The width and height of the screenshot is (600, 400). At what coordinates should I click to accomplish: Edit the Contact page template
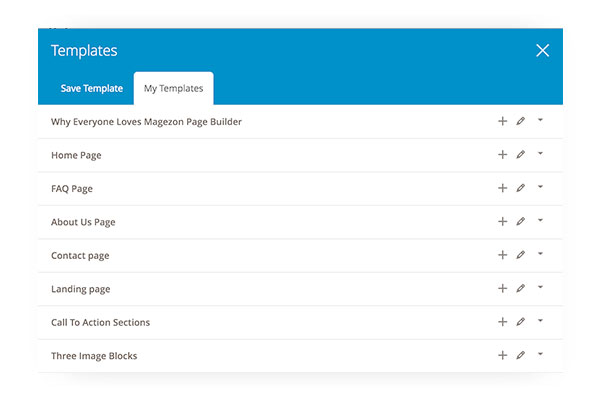click(x=520, y=255)
